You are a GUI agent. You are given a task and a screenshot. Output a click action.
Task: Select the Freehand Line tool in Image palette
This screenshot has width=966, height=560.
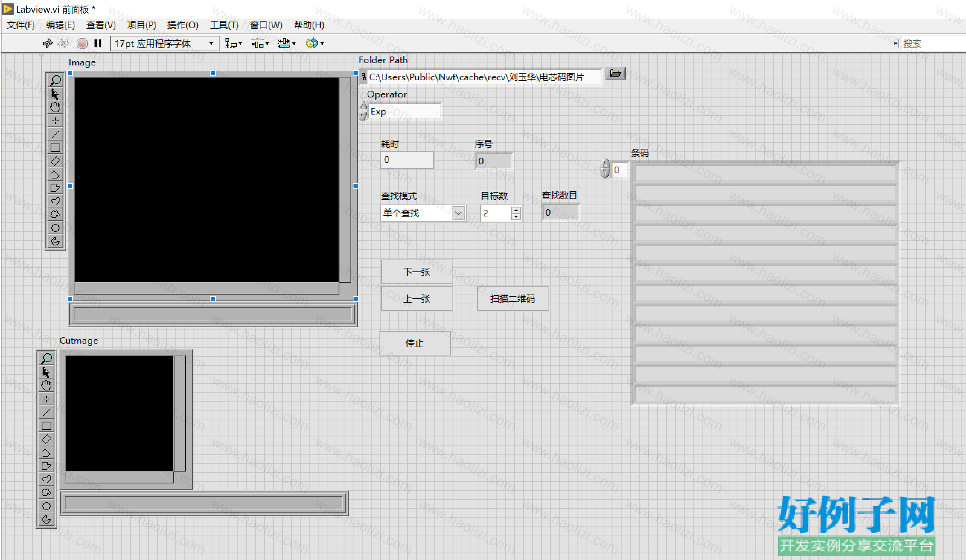tap(55, 201)
